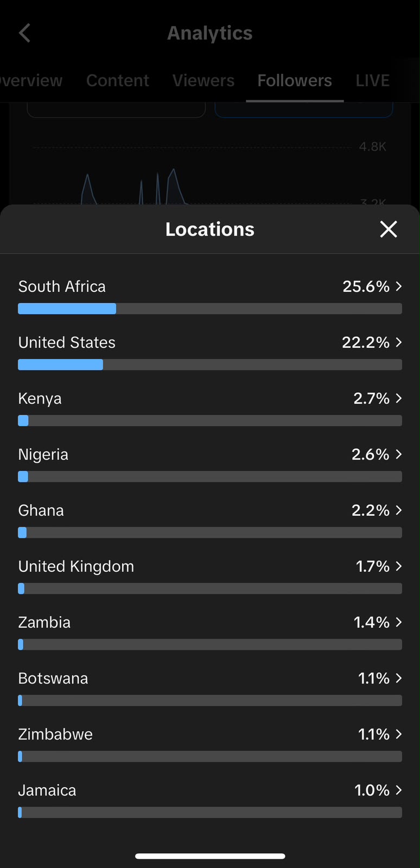Click United States blue progress bar

[x=60, y=365]
